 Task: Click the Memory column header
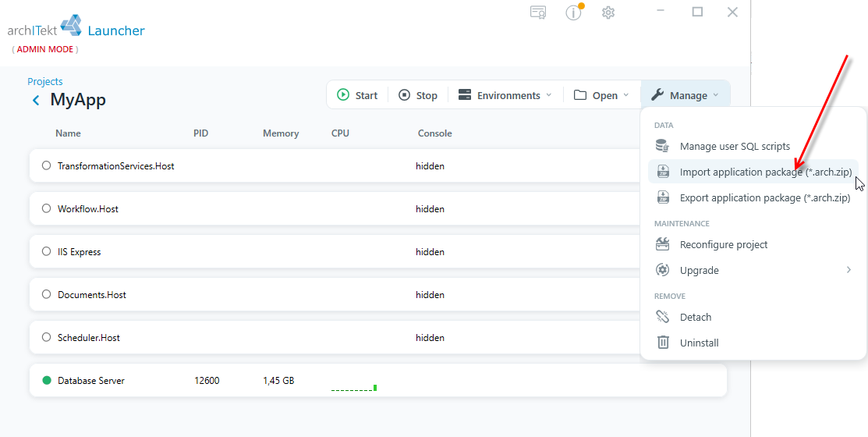tap(281, 133)
